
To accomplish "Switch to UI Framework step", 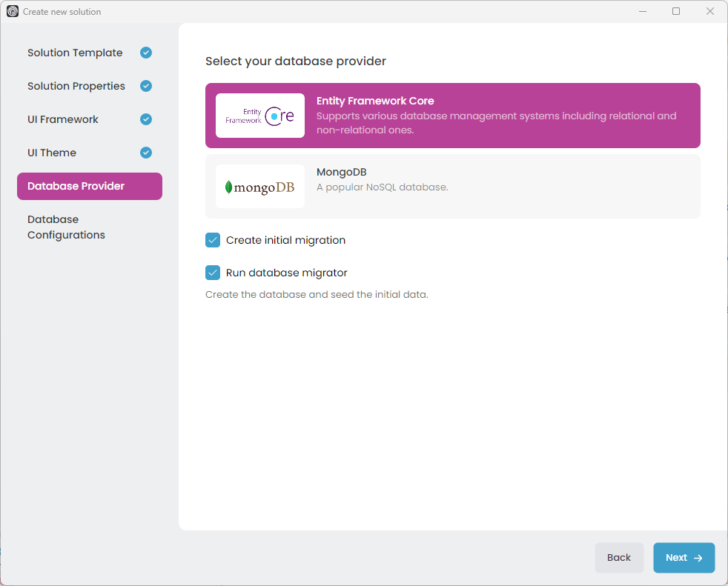I will click(63, 120).
